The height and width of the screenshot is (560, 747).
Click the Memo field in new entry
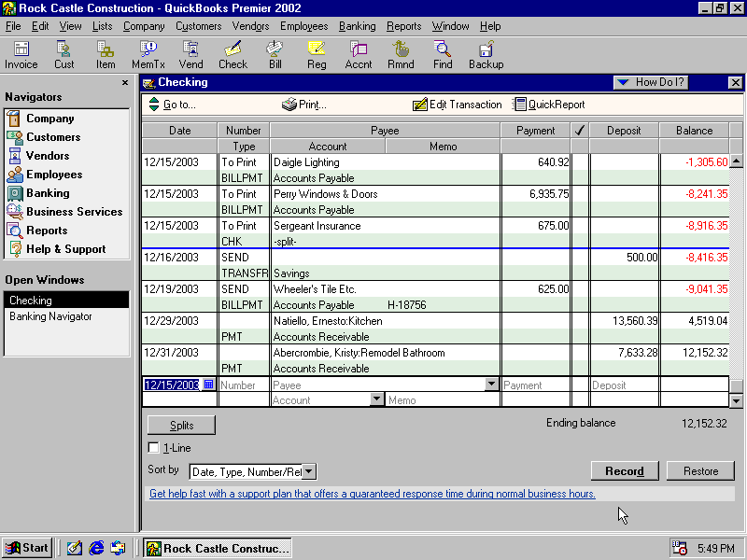443,400
